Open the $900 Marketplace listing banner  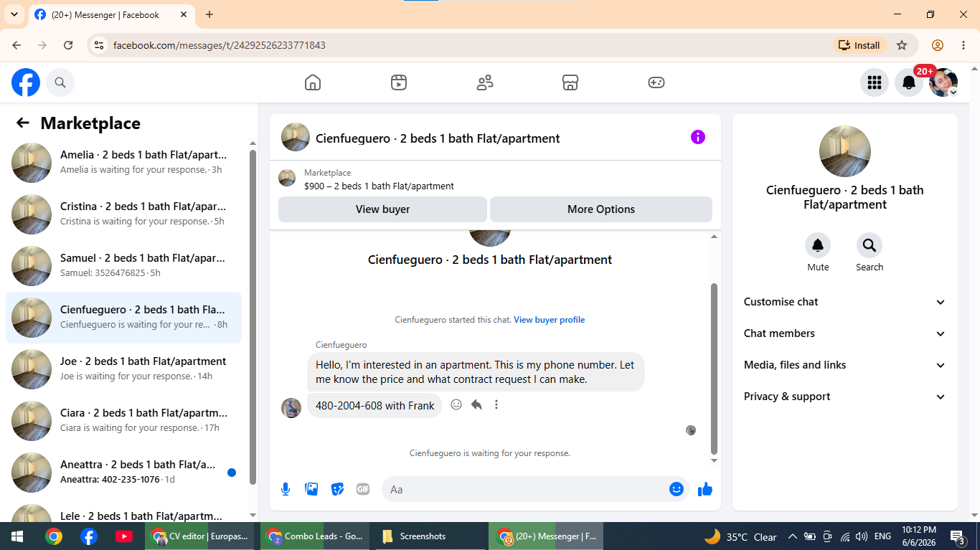click(x=495, y=179)
